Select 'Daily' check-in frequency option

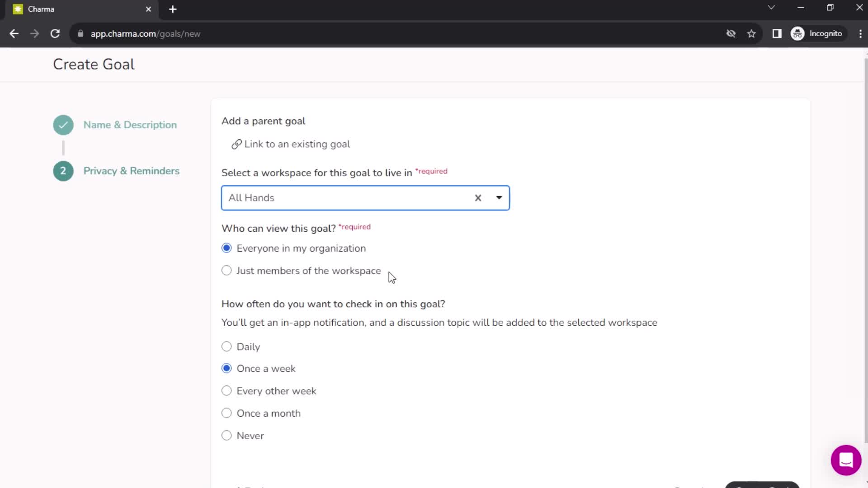[x=227, y=347]
